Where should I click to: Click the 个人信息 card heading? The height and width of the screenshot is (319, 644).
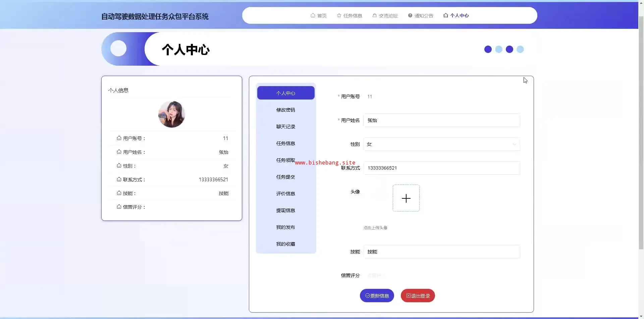118,90
